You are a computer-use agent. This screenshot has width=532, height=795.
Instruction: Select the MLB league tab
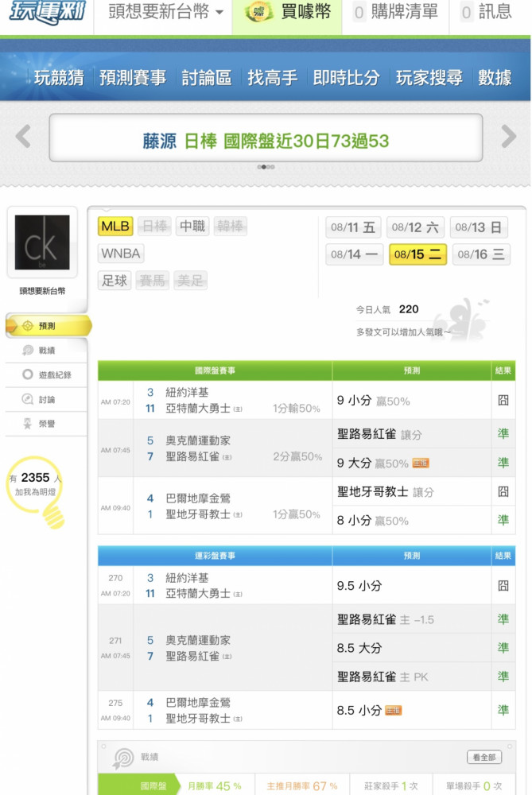[115, 226]
